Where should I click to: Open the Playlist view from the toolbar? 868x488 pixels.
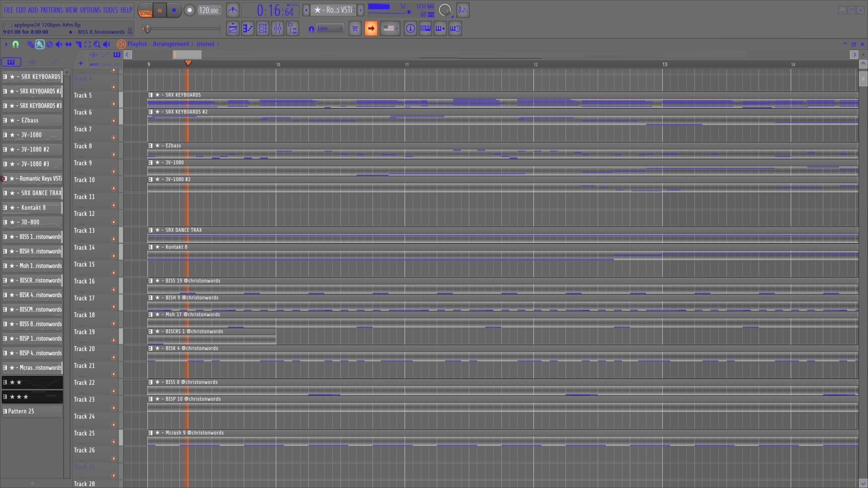[x=233, y=29]
